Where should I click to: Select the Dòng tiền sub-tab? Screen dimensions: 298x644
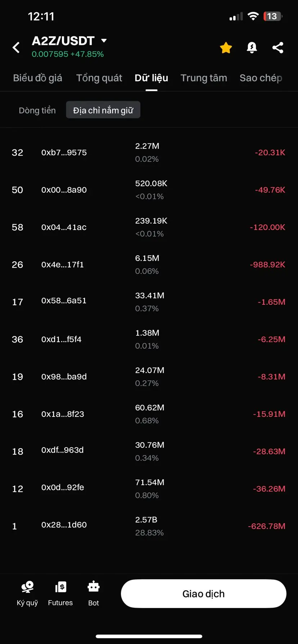pyautogui.click(x=37, y=110)
